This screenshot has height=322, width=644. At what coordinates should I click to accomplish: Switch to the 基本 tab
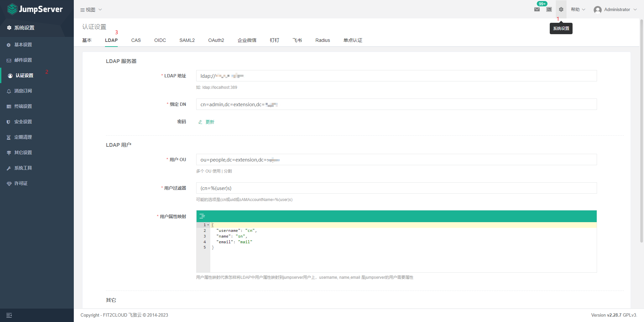coord(87,40)
